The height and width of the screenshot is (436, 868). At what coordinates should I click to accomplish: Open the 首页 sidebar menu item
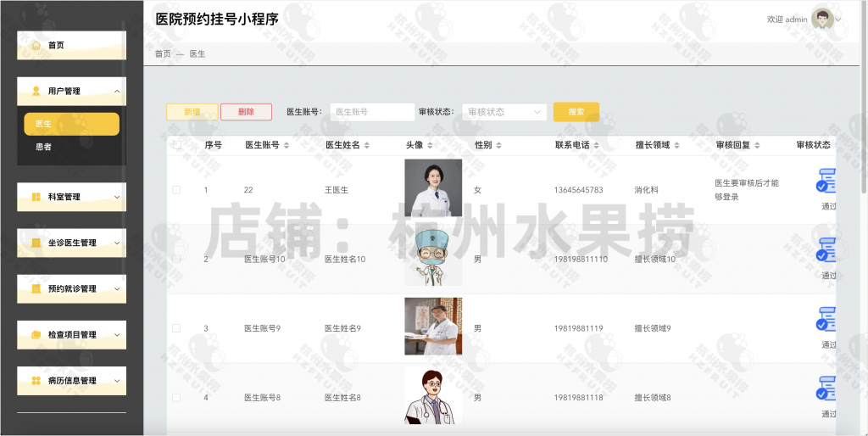click(71, 45)
